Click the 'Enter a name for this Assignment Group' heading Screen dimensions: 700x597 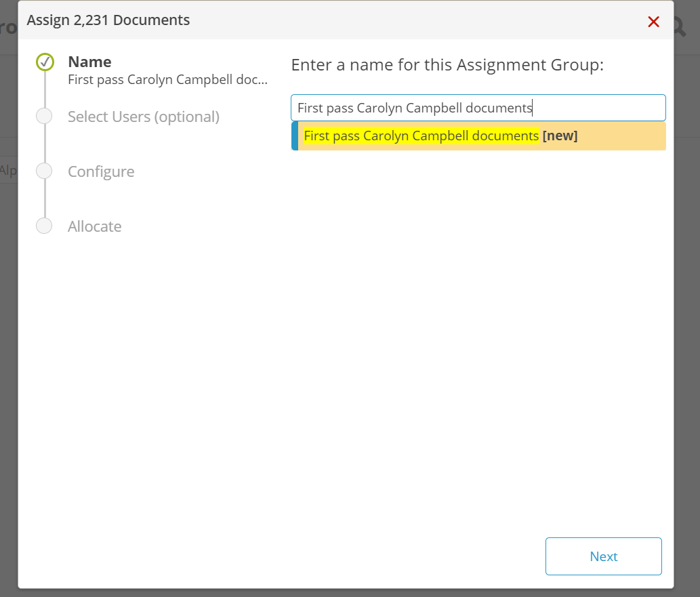pos(447,65)
